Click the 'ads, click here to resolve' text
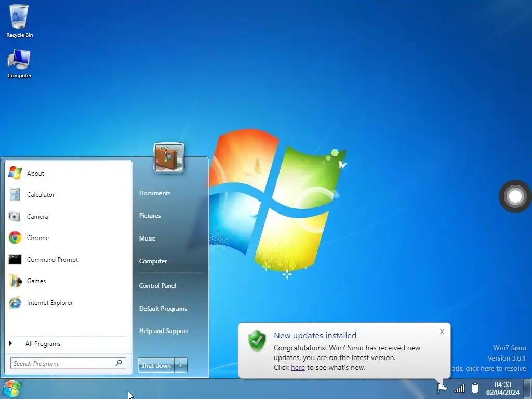The image size is (532, 399). coord(489,368)
